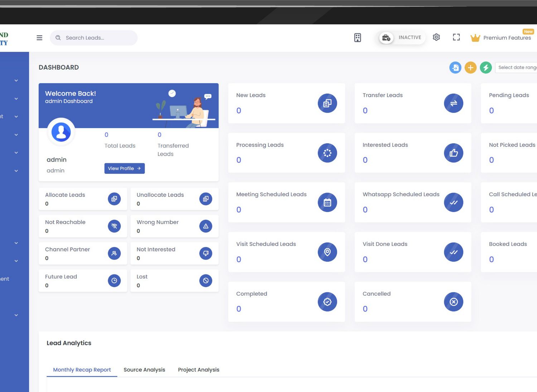Screen dimensions: 537x392
Task: Open the Select date range picker
Action: point(517,67)
